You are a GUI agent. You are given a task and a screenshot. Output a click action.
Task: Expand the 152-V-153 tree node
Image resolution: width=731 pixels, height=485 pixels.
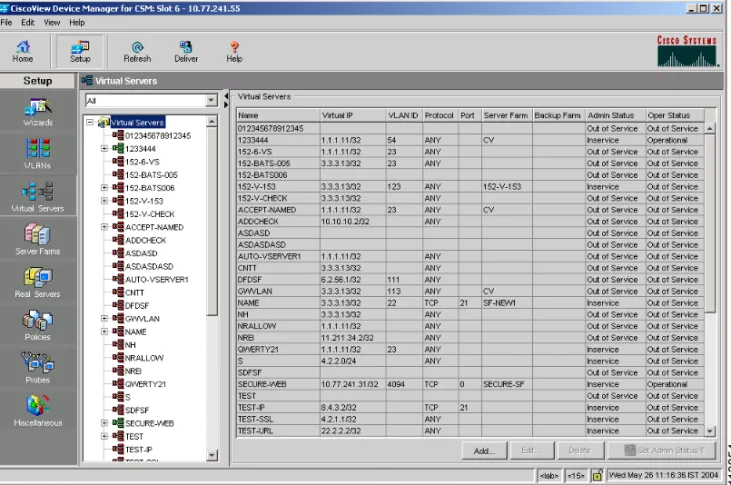coord(104,201)
